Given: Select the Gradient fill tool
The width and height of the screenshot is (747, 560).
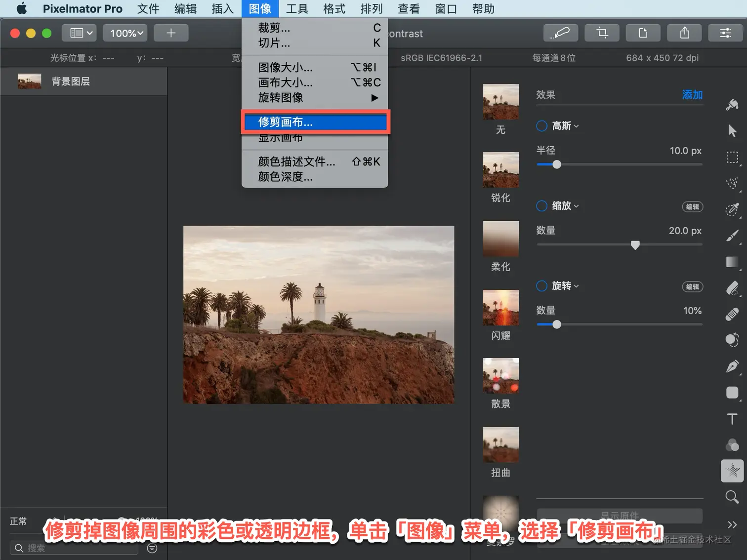Looking at the screenshot, I should (x=732, y=262).
